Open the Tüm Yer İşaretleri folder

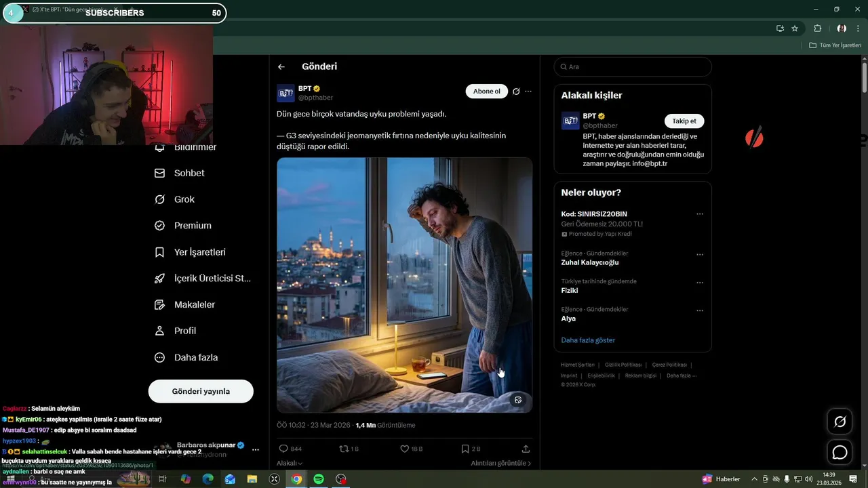pos(835,45)
